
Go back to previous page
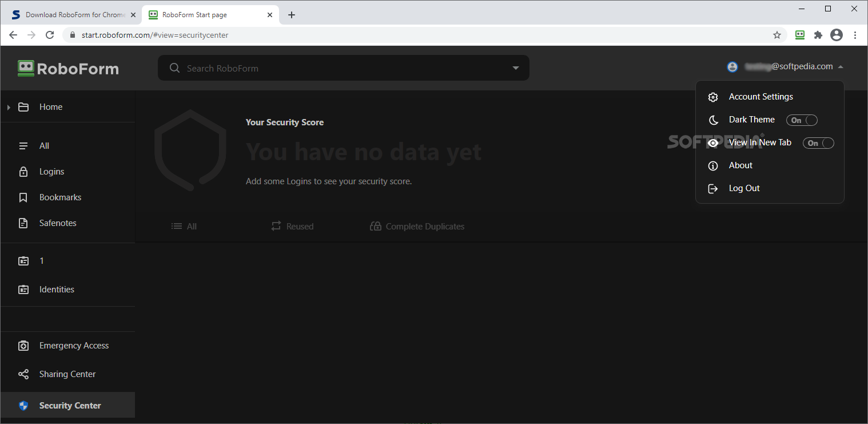(13, 35)
